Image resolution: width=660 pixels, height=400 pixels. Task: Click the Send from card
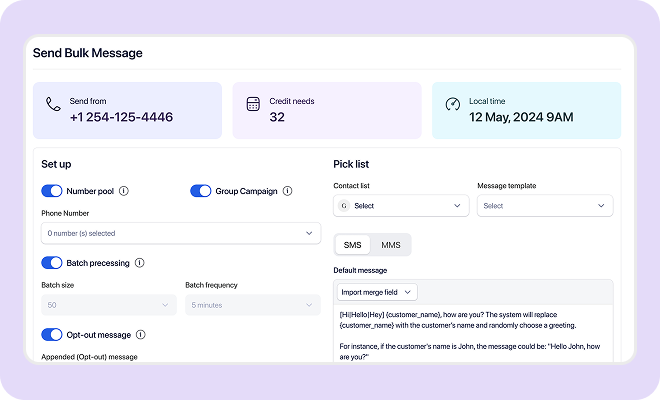[x=128, y=110]
